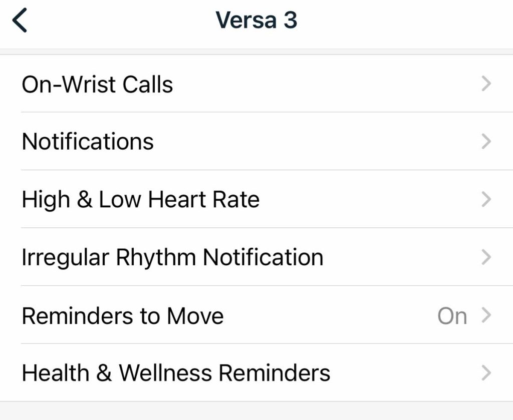Screen dimensions: 513x420
Task: Select High & Low Heart Rate
Action: point(141,200)
